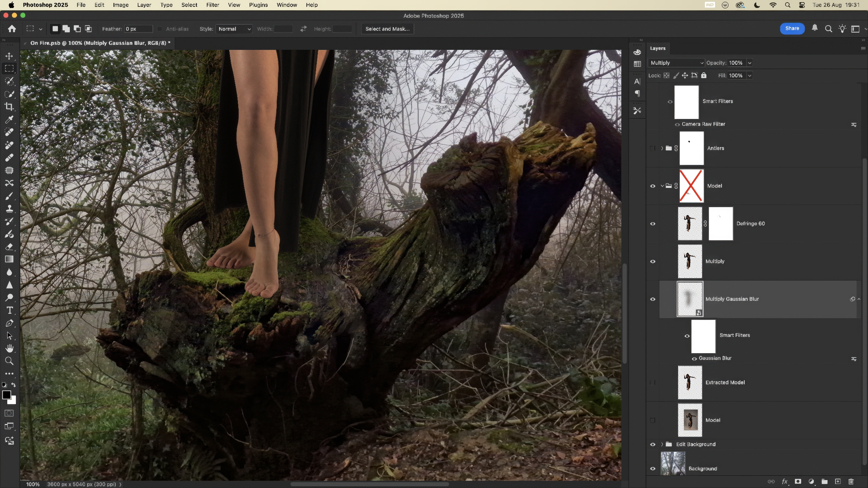This screenshot has height=488, width=868.
Task: Click the Delete layer trash icon
Action: tap(851, 481)
